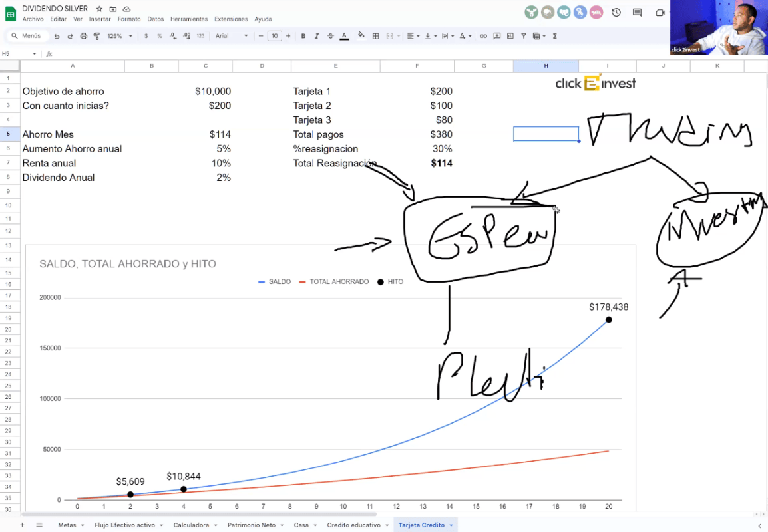Viewport: 768px width, 532px height.
Task: Open the all sheets list icon
Action: click(39, 525)
